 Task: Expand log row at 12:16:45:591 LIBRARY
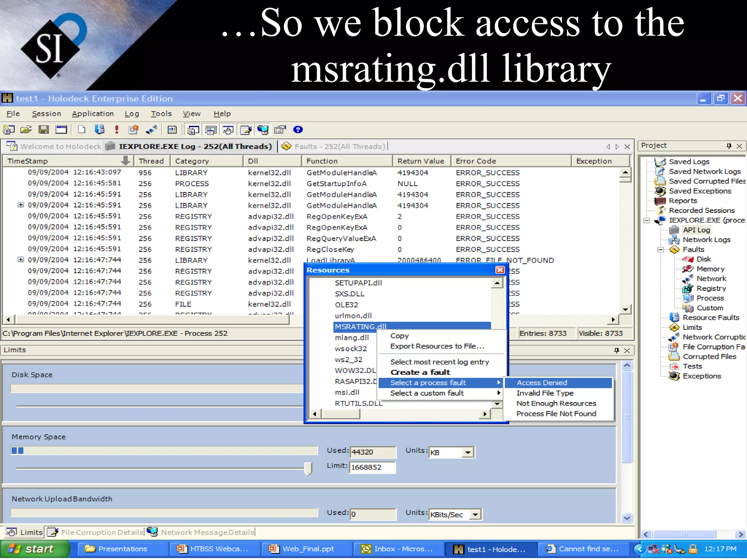pos(21,205)
